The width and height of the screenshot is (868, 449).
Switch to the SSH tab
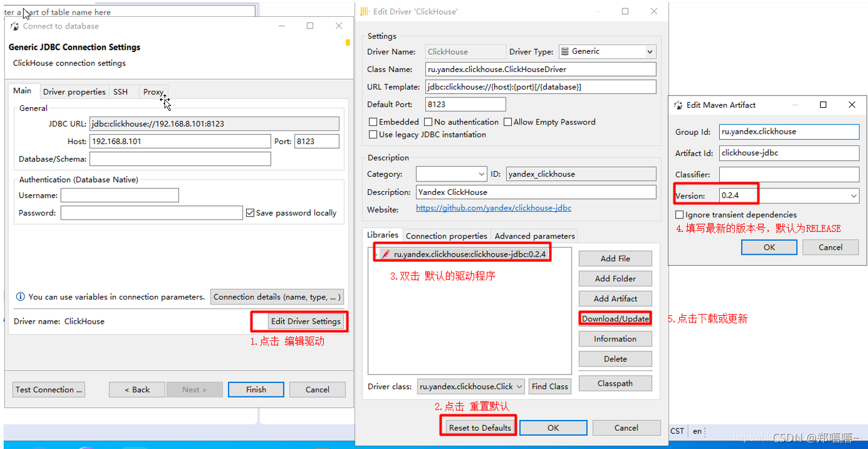pos(120,92)
